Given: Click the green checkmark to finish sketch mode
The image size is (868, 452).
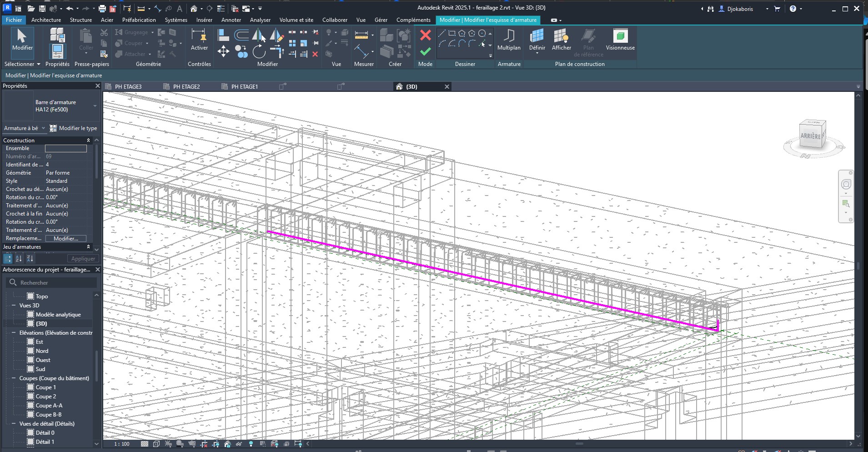Looking at the screenshot, I should [425, 52].
